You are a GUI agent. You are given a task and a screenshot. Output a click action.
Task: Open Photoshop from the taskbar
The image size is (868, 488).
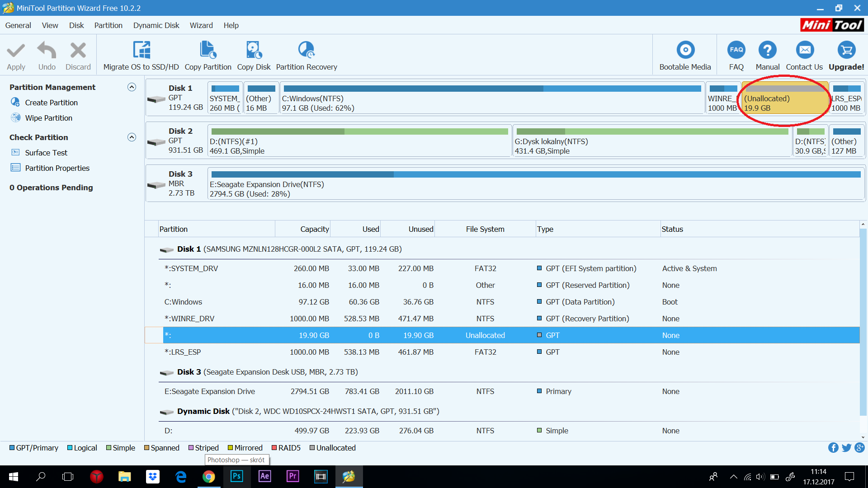(236, 477)
